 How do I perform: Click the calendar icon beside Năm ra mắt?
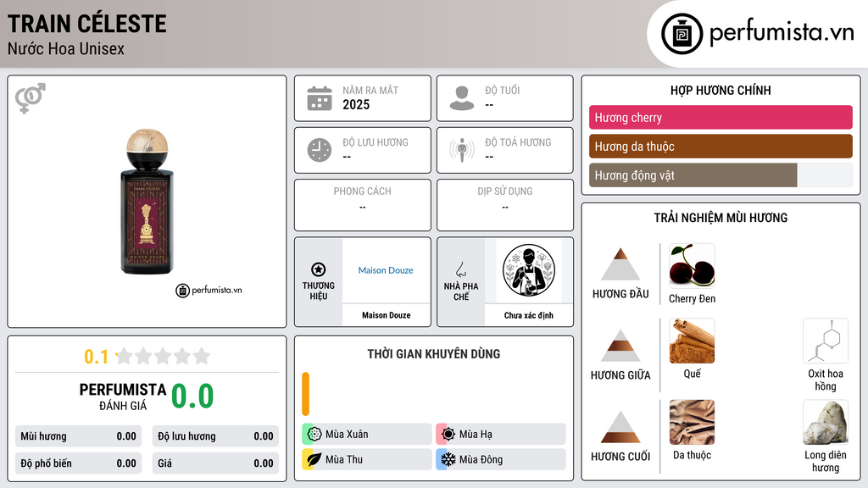click(x=320, y=98)
